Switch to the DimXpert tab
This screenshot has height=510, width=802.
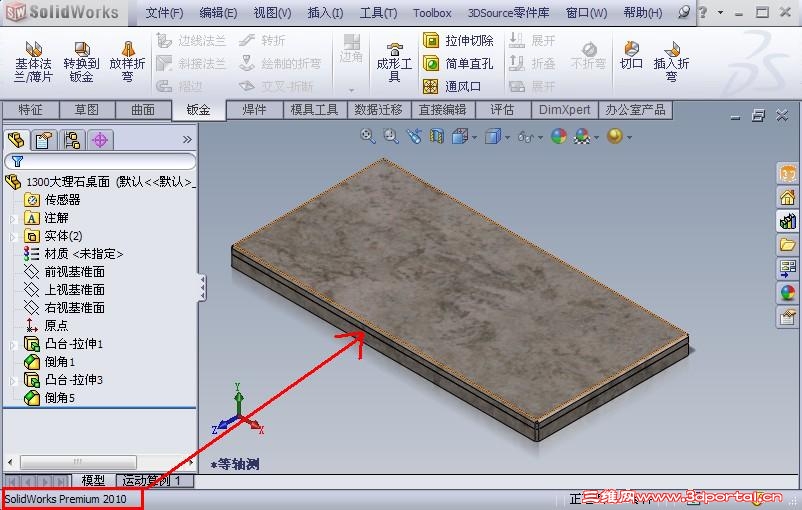pos(565,110)
